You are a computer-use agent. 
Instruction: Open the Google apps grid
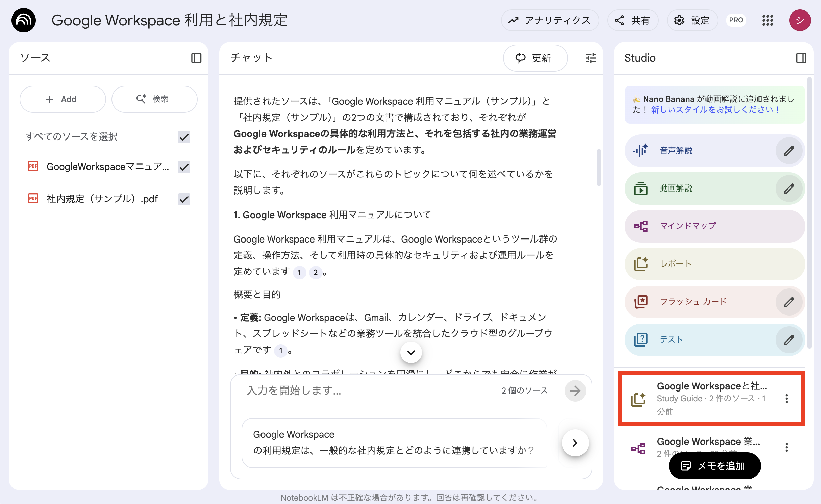pyautogui.click(x=768, y=21)
